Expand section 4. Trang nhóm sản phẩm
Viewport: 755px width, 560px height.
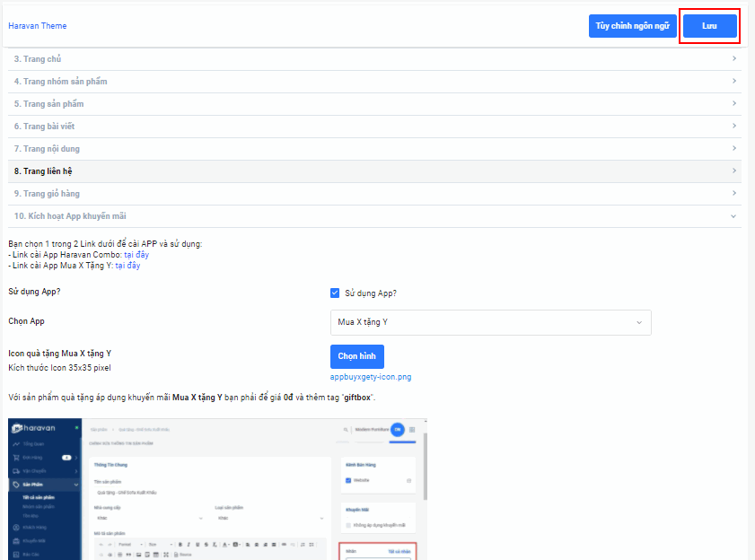coord(374,82)
